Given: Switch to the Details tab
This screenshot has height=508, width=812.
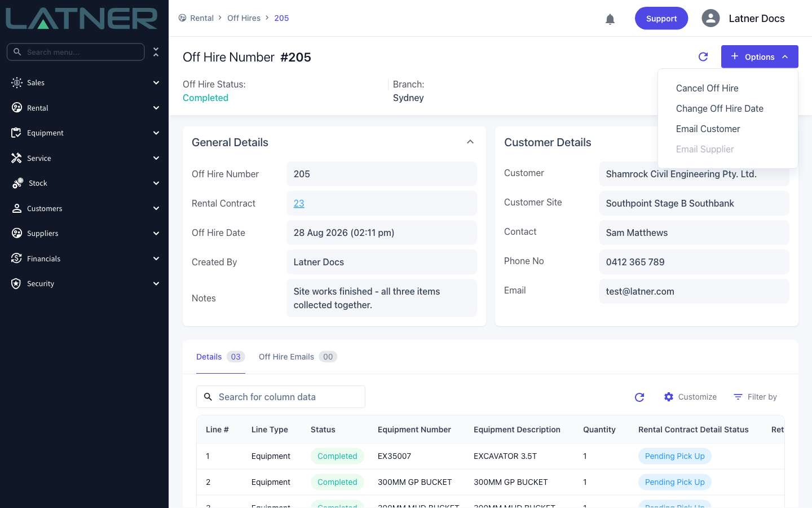Looking at the screenshot, I should [220, 357].
